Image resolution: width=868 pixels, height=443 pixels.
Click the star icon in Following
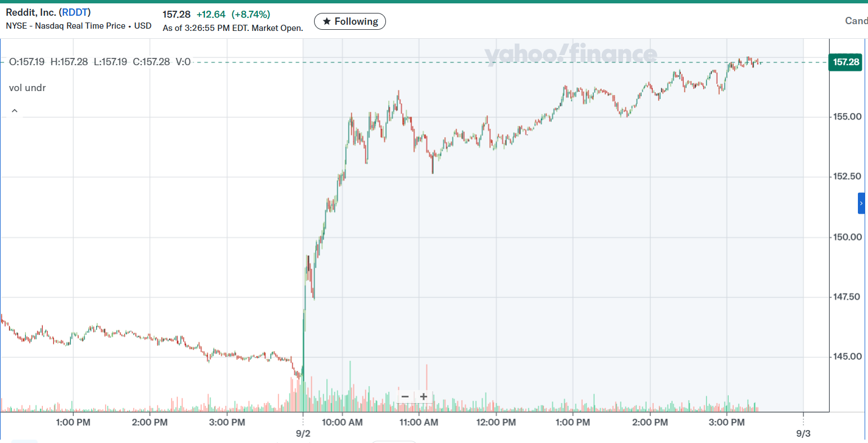coord(326,21)
